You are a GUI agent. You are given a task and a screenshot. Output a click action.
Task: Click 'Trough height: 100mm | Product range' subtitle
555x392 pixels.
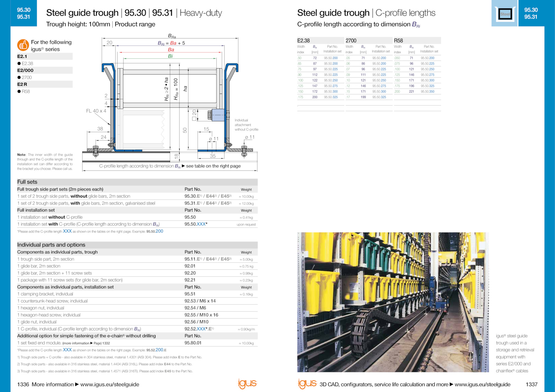(101, 24)
